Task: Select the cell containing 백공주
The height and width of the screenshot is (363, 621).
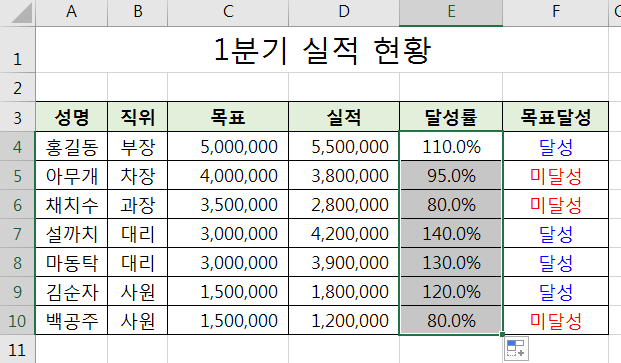Action: pyautogui.click(x=71, y=320)
